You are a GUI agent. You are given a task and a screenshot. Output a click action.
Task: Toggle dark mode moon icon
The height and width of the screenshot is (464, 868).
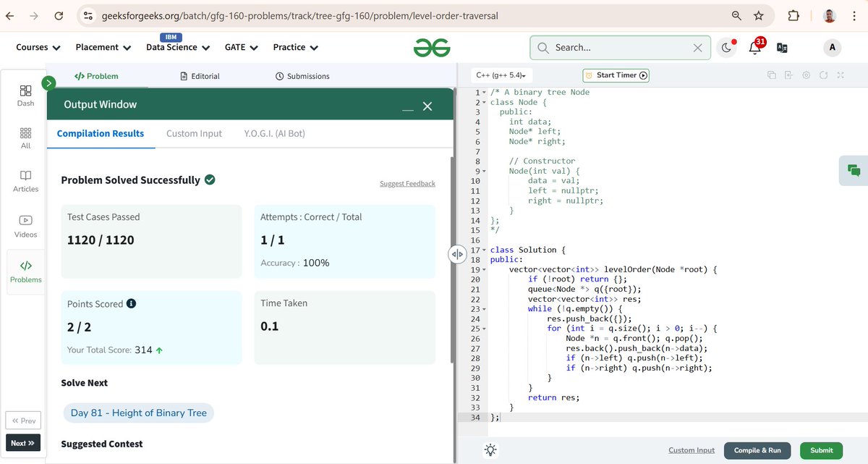(x=726, y=48)
